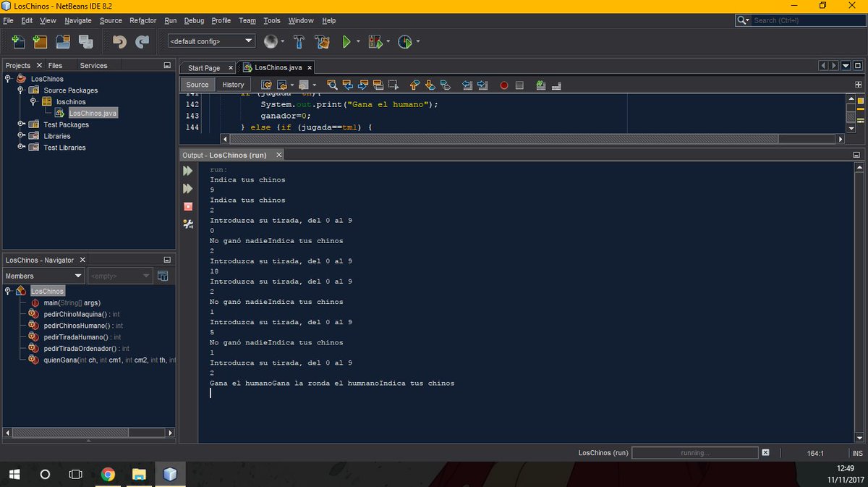The image size is (868, 487).
Task: Click the red Start Macro Recording icon
Action: tap(504, 85)
